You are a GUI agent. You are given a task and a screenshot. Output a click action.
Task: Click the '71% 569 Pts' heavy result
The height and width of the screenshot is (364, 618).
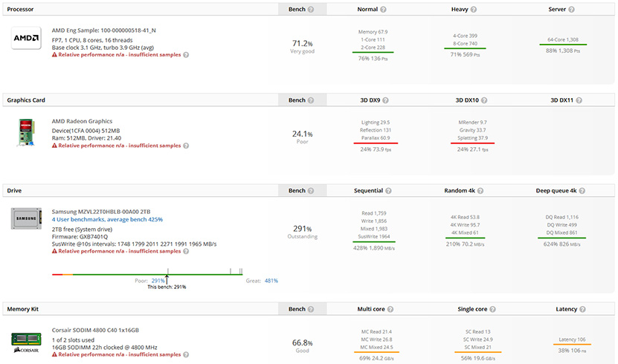coord(465,55)
